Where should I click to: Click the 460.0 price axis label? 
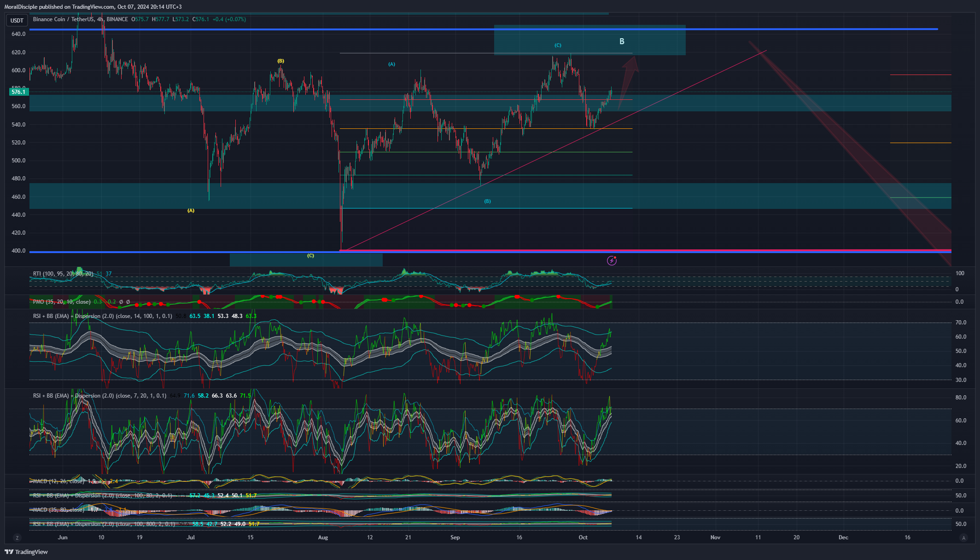[18, 197]
